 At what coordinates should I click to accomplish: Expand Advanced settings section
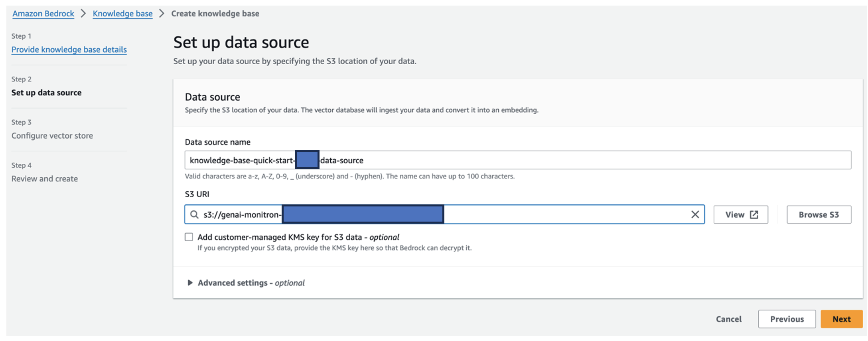pyautogui.click(x=190, y=283)
